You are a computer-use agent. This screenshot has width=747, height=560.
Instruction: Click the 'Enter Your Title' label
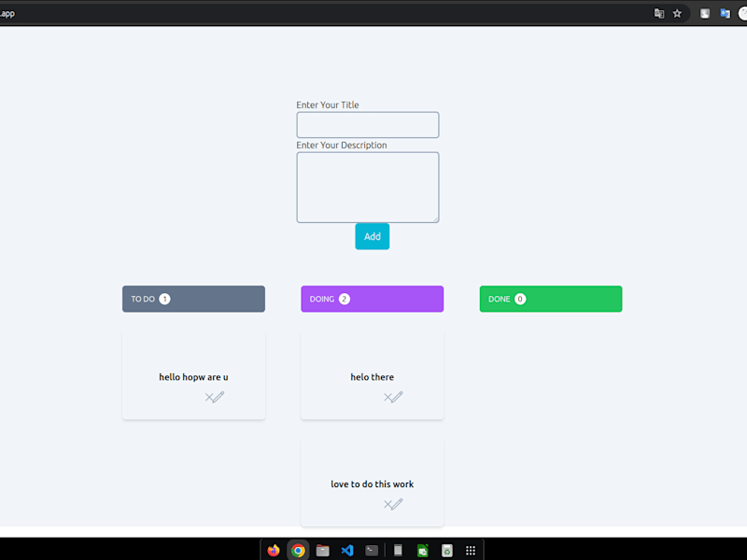click(x=328, y=105)
